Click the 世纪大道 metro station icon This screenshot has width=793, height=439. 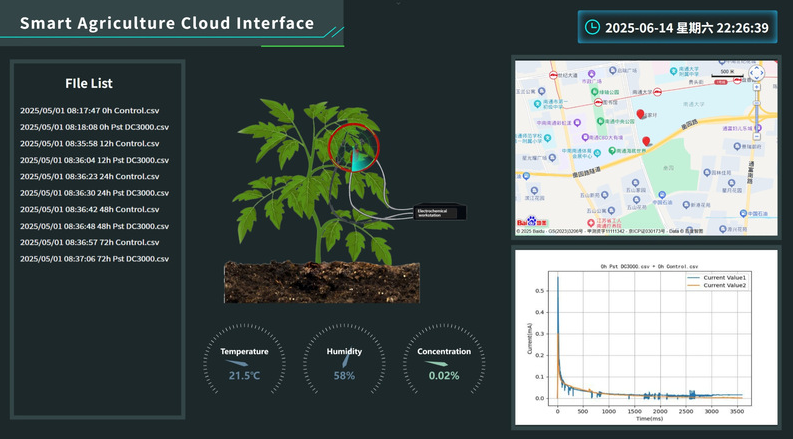pos(553,75)
